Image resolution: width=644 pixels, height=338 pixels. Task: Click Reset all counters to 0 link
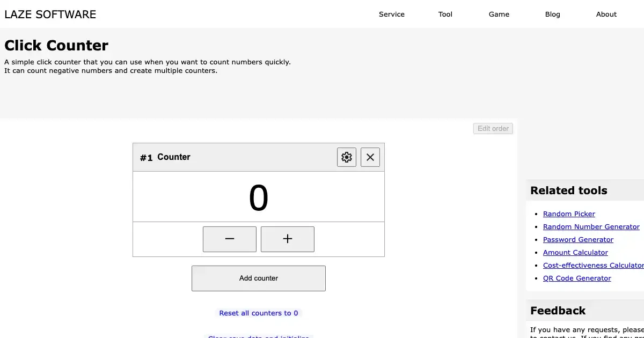[259, 313]
